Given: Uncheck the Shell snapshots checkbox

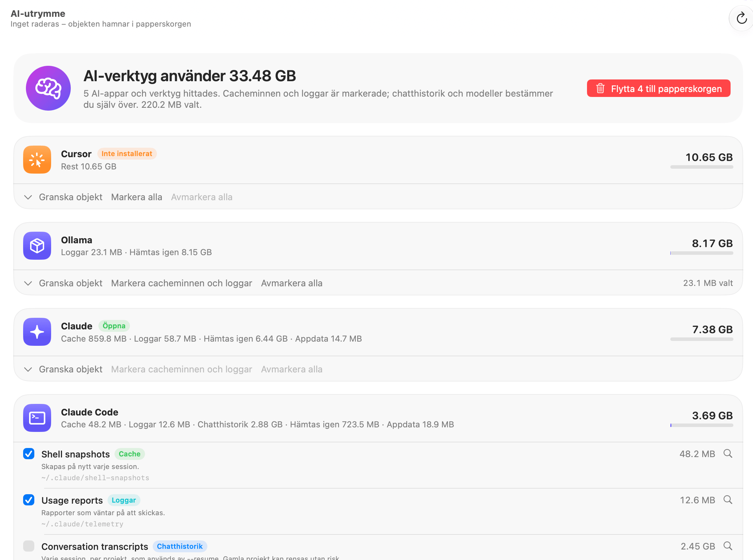Looking at the screenshot, I should click(29, 454).
